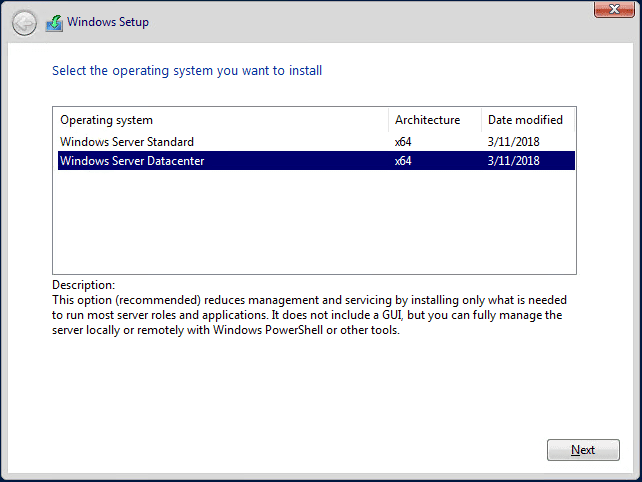Click the Windows Setup title text
The width and height of the screenshot is (642, 482).
[x=108, y=22]
